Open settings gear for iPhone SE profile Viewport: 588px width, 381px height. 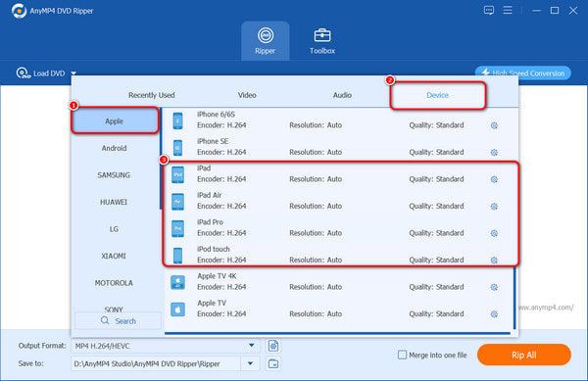click(494, 153)
